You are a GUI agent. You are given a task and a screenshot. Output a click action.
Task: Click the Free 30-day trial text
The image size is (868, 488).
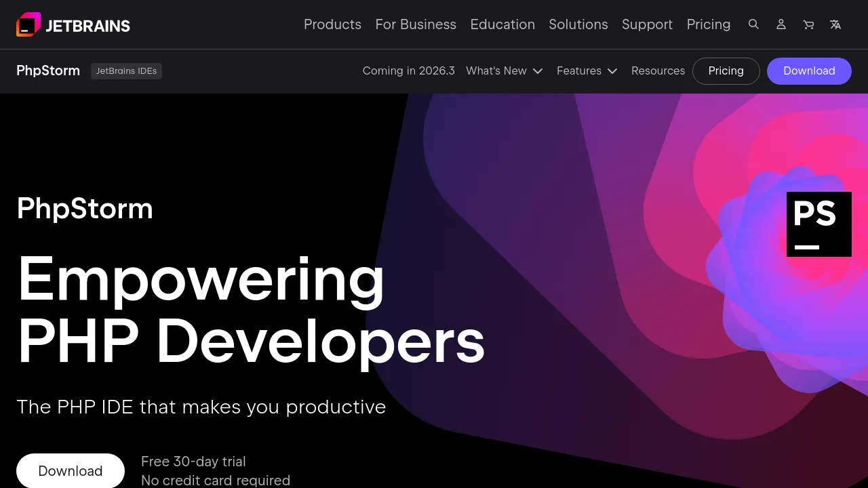193,462
